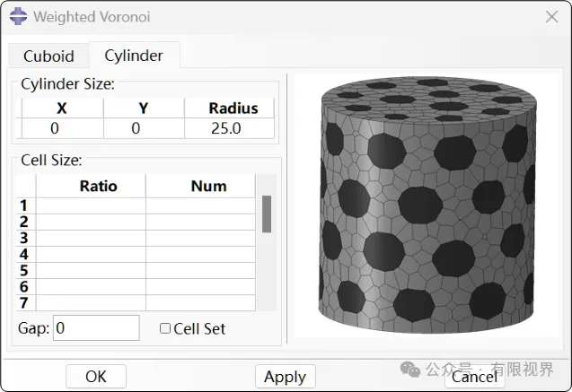Switch to the Cuboid tab
The height and width of the screenshot is (392, 572).
(x=48, y=56)
